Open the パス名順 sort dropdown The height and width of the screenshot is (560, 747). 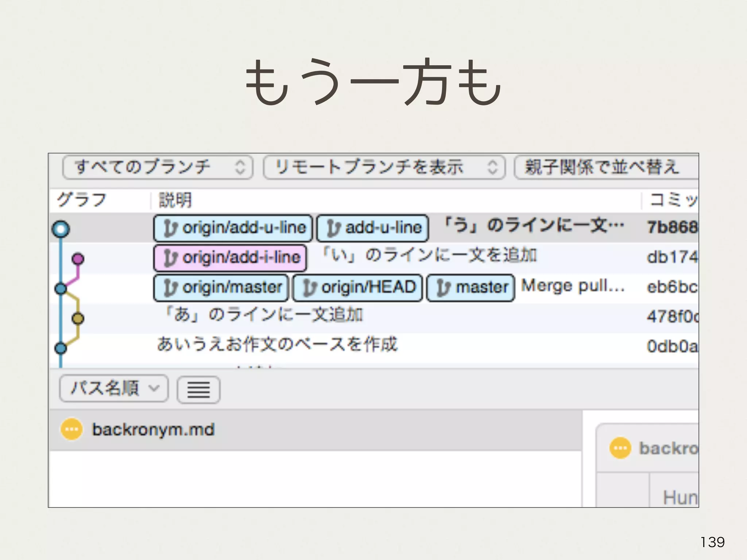[x=114, y=388]
